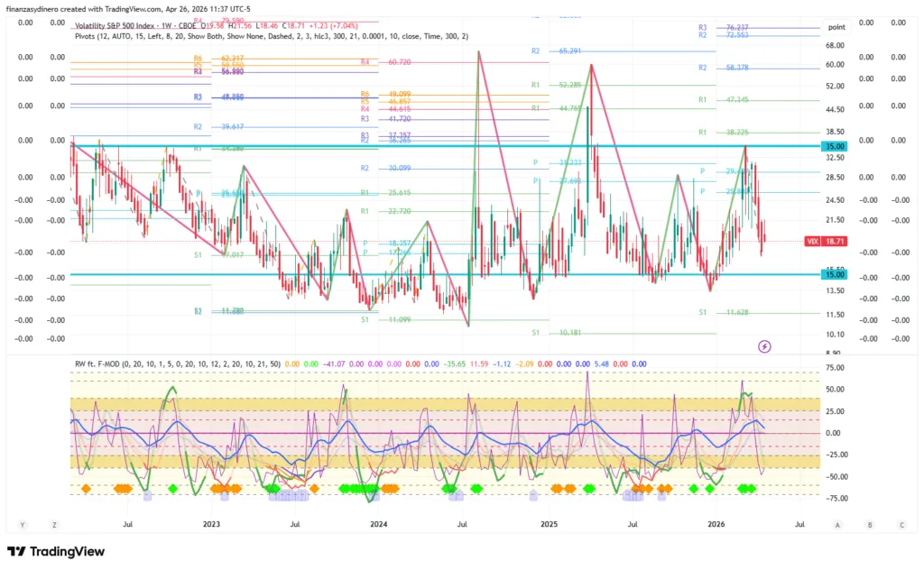The height and width of the screenshot is (570, 924).
Task: Click the circled C axis marker
Action: pos(901,524)
